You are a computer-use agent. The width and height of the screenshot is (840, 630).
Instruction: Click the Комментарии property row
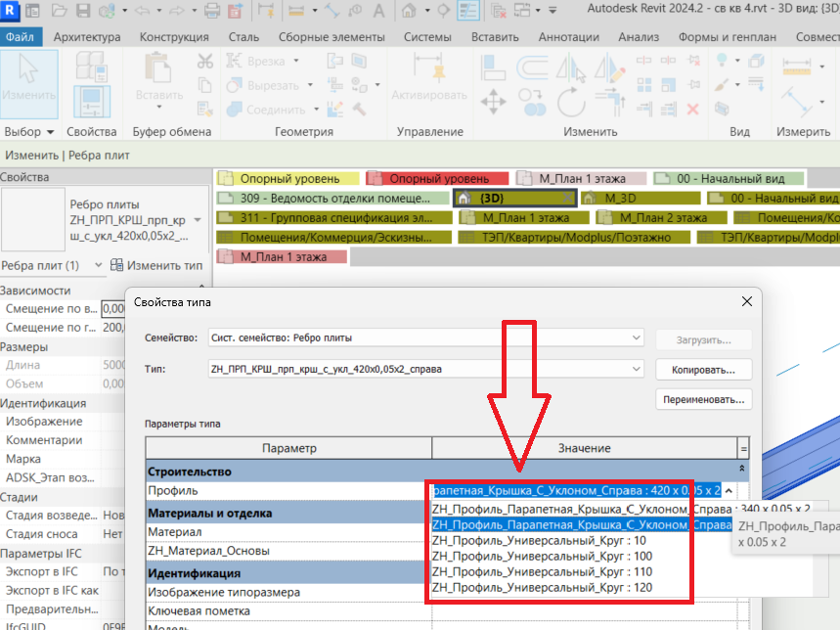(x=63, y=440)
